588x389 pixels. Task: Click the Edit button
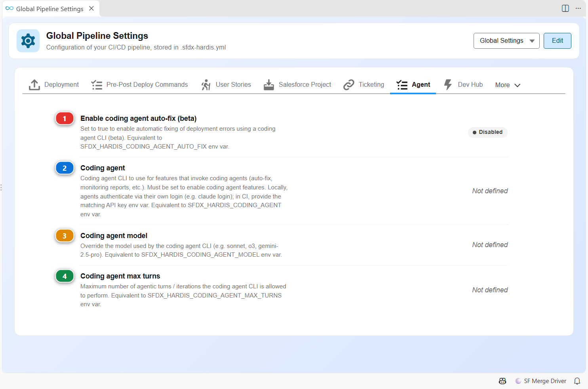pyautogui.click(x=558, y=41)
